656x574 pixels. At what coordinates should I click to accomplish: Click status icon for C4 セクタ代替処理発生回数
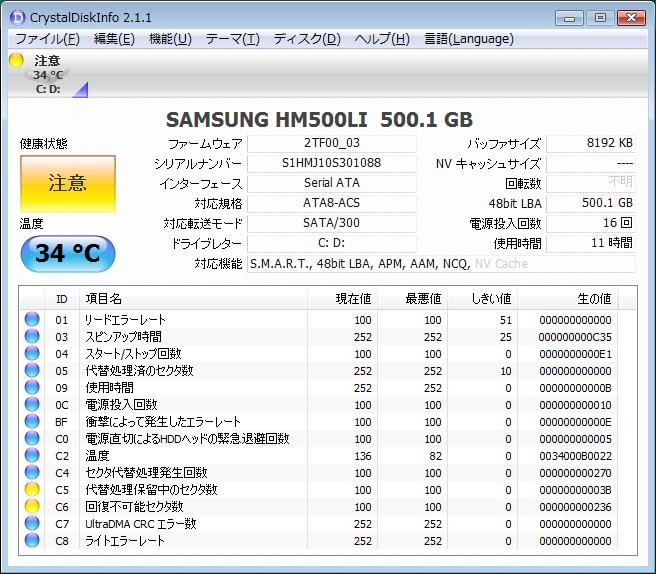[x=32, y=473]
